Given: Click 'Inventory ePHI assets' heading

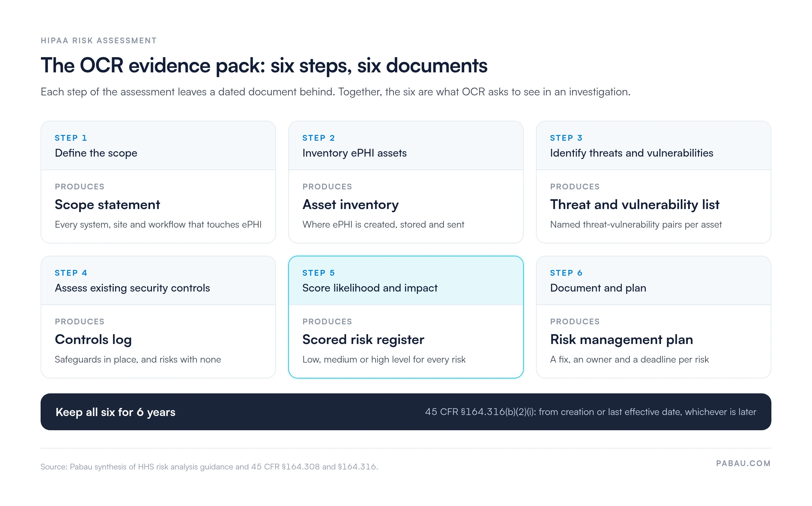Looking at the screenshot, I should (355, 153).
